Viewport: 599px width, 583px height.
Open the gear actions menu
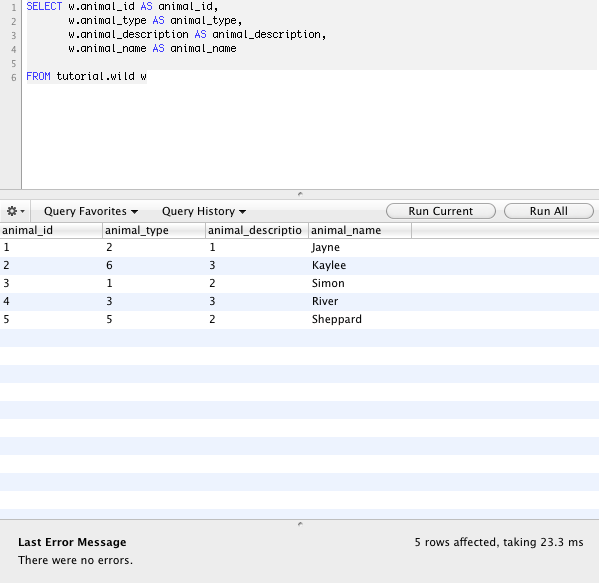[x=16, y=211]
